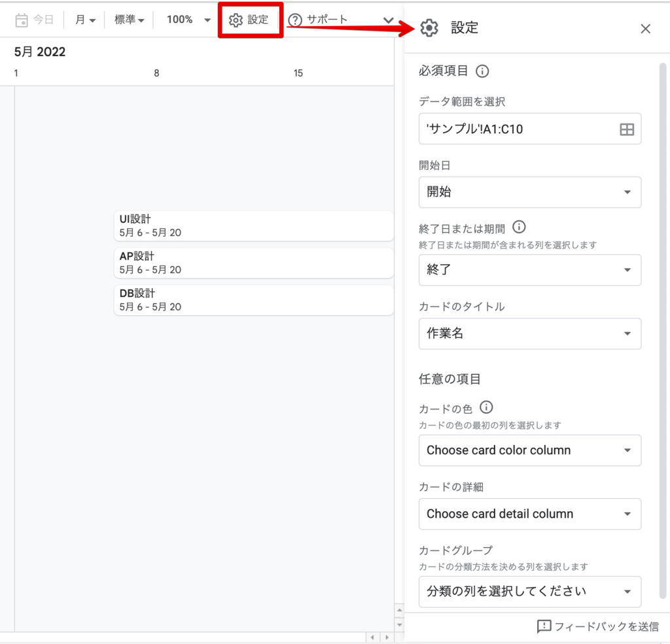Click the grid range-picker icon in データ範囲

626,129
